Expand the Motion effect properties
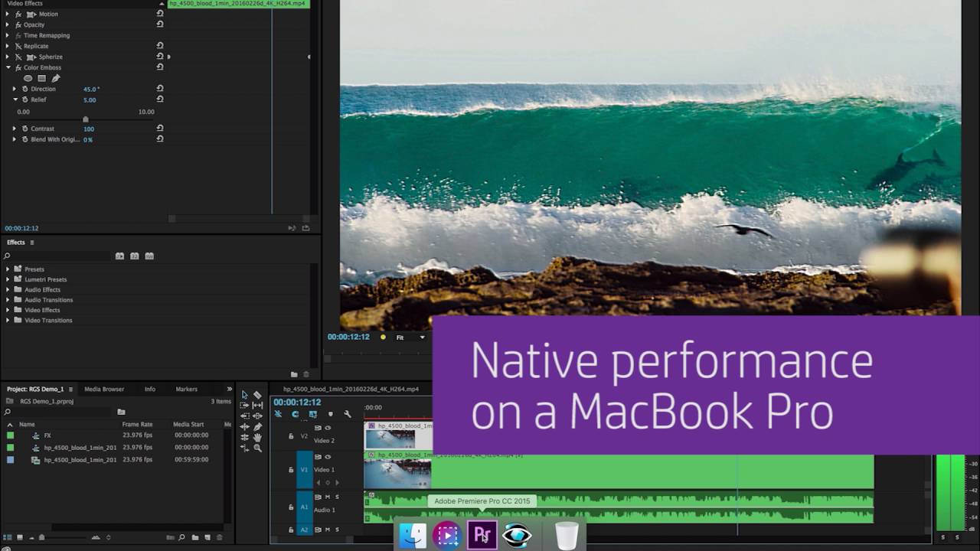 pyautogui.click(x=8, y=14)
